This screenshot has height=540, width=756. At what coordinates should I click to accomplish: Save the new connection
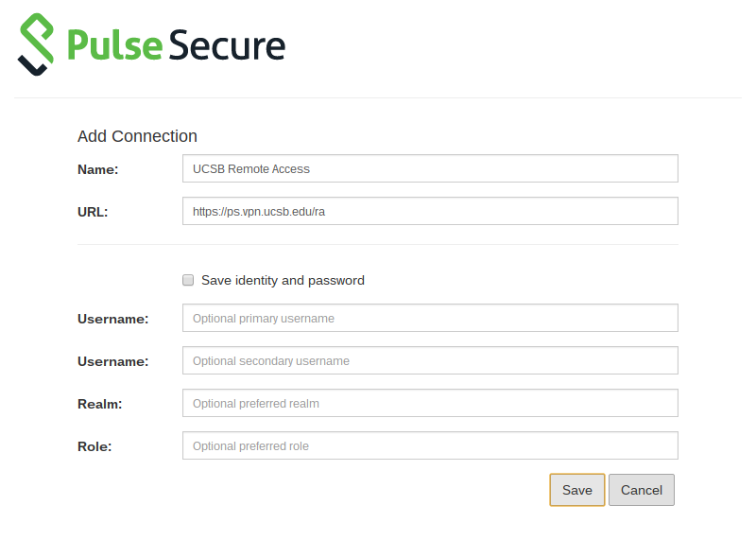click(577, 490)
